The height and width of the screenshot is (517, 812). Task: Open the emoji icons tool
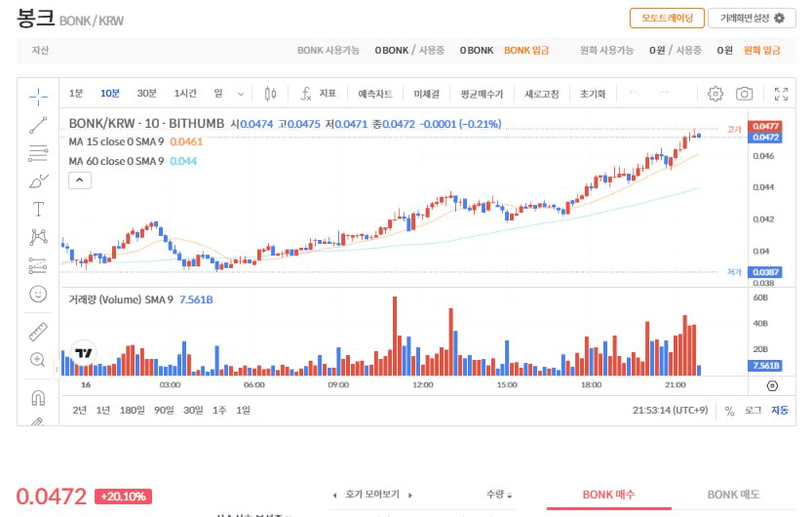pyautogui.click(x=38, y=295)
